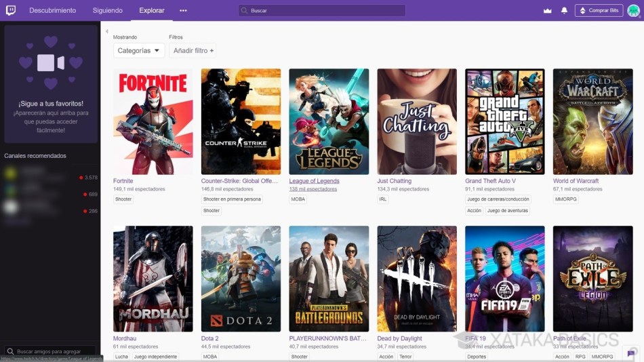Switch to the Siguiendo tab
The image size is (644, 362).
click(x=108, y=11)
